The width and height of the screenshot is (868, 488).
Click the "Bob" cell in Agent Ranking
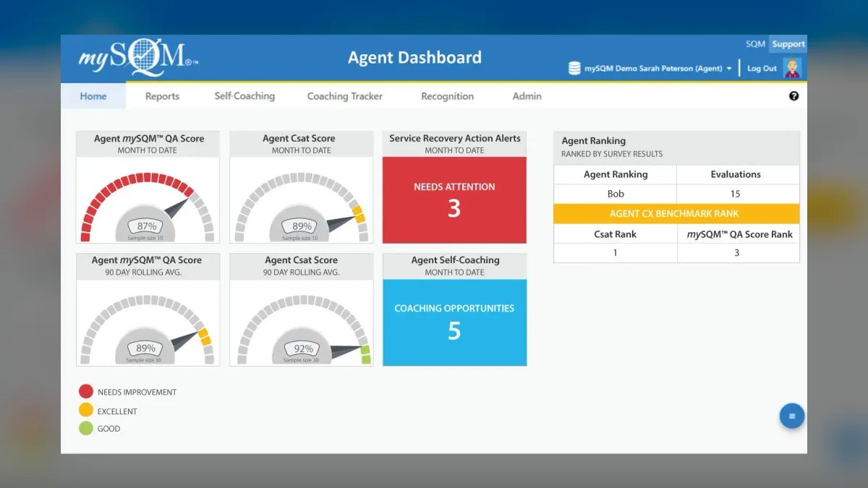(x=616, y=194)
